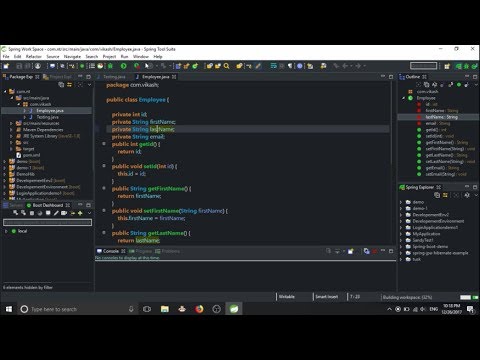
Task: Collapse the getLastName() fold marker
Action: click(x=104, y=232)
